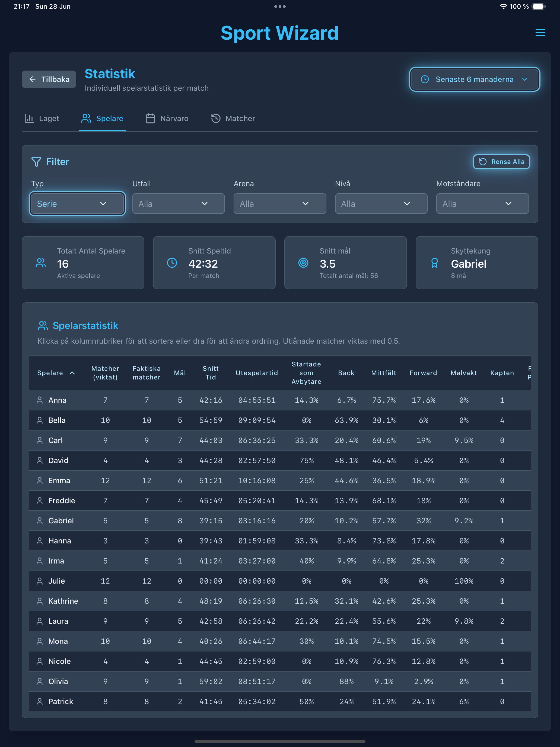560x747 pixels.
Task: Click the target icon in Snitt mål card
Action: (303, 263)
